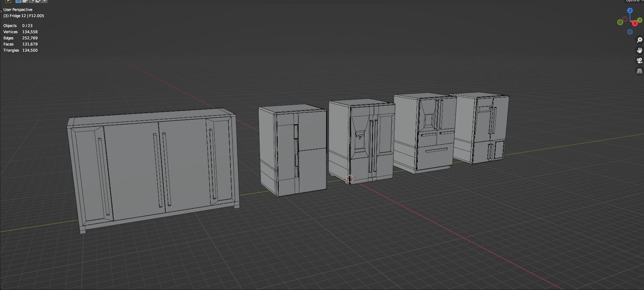644x290 pixels.
Task: Click the triangles value '134,500'
Action: [x=30, y=50]
